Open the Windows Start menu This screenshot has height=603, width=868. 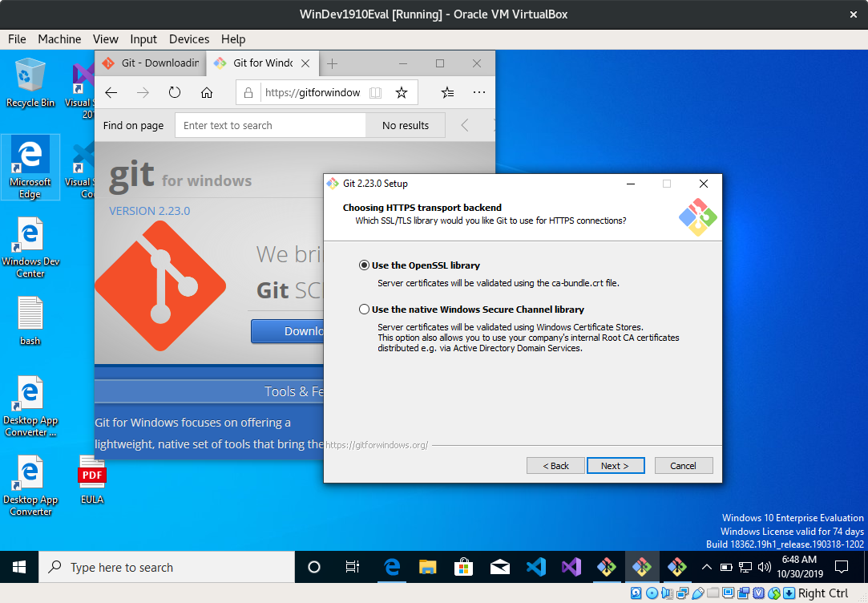tap(19, 567)
